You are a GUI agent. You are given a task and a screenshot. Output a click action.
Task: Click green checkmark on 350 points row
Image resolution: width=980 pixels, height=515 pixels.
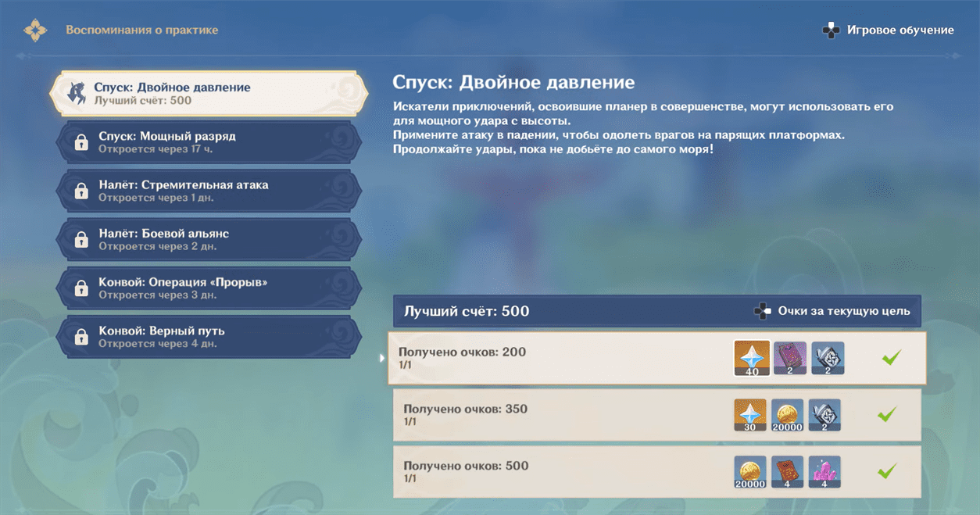point(886,414)
